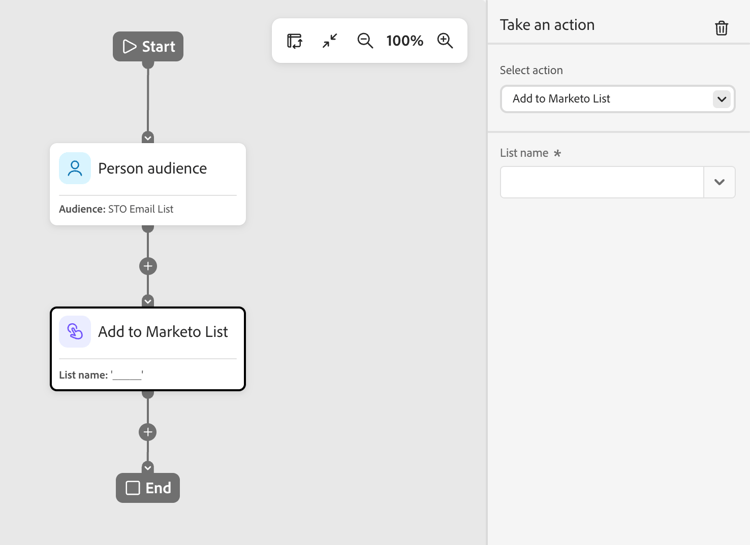Click the chevron connector above Add to Marketo List
Image resolution: width=750 pixels, height=545 pixels.
(148, 301)
